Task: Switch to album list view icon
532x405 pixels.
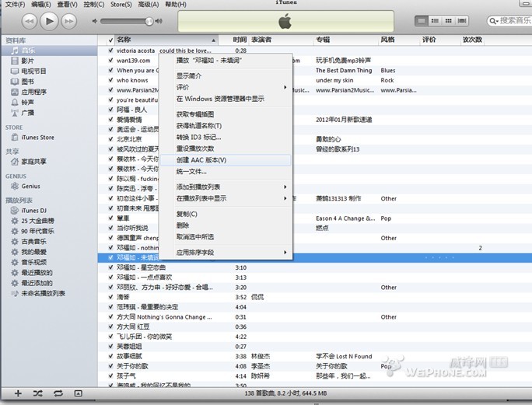Action: [x=435, y=21]
